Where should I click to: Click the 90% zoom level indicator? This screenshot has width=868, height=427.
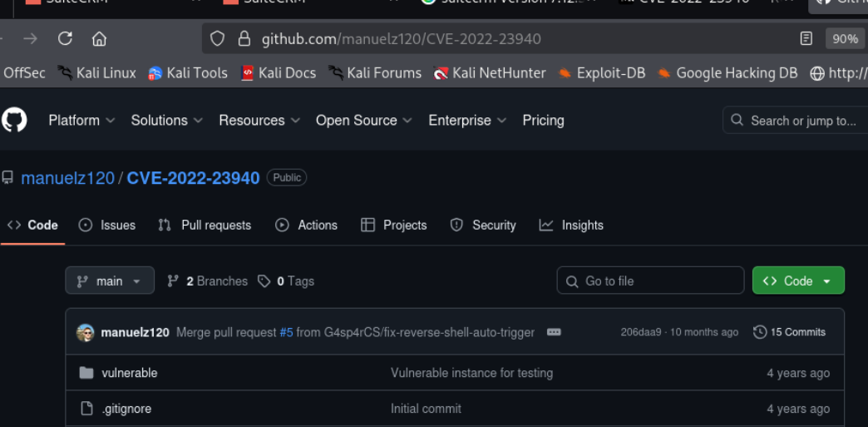(x=845, y=39)
